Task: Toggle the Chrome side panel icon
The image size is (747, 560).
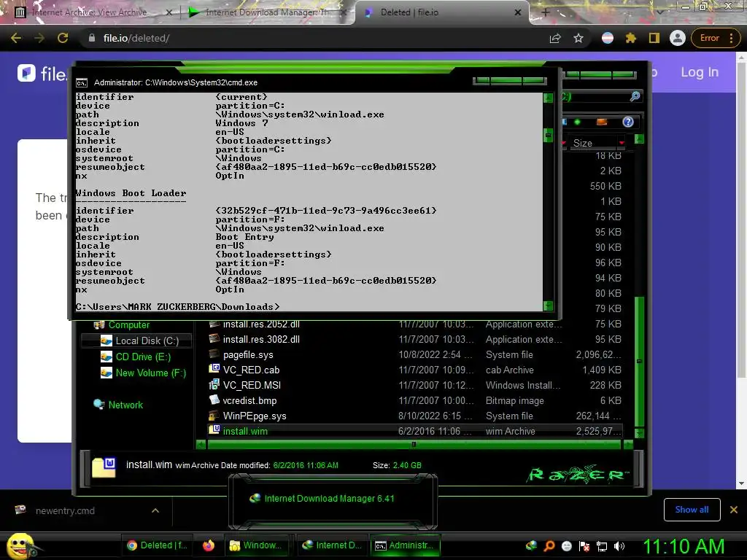Action: pos(654,38)
